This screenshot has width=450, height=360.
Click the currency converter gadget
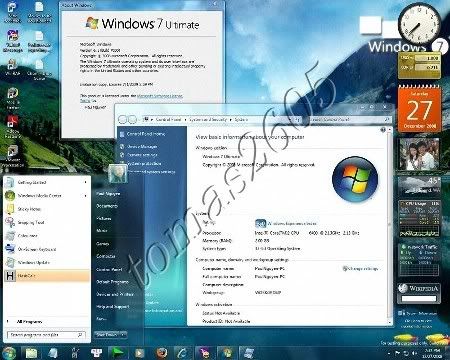420,65
